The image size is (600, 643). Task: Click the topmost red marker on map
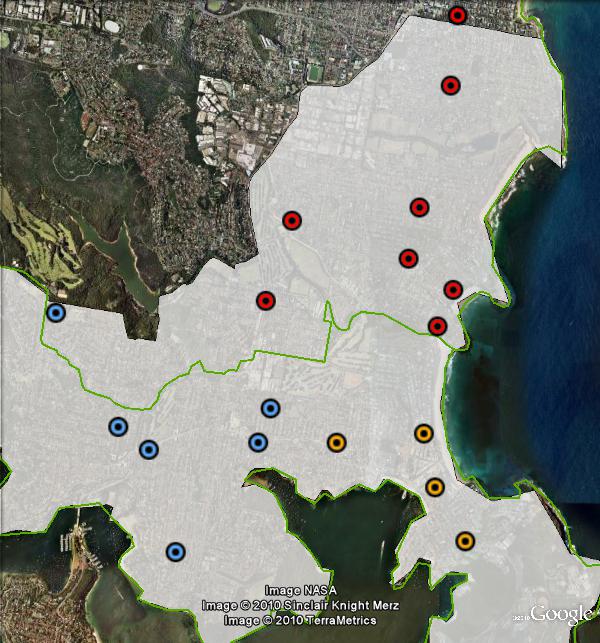click(457, 15)
